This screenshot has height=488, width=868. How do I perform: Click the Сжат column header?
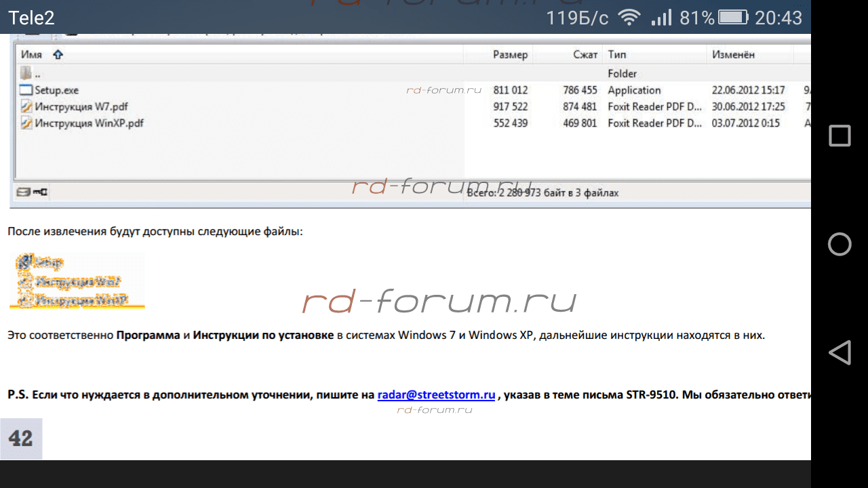point(585,55)
